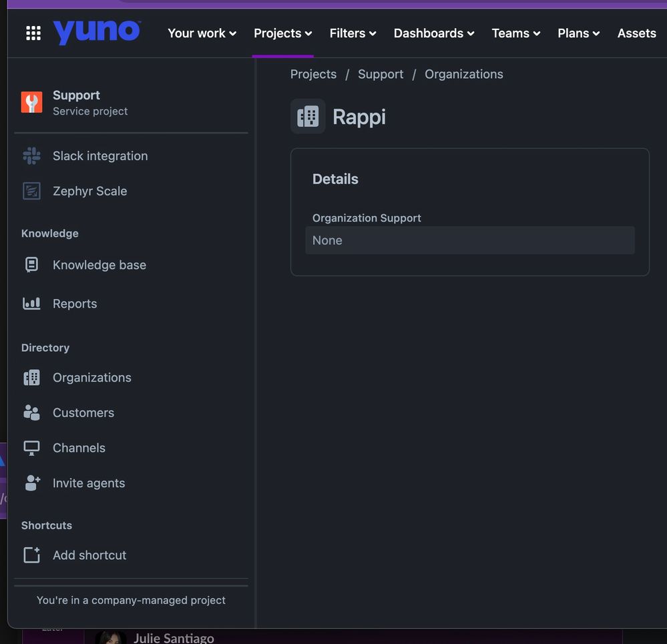This screenshot has height=644, width=667.
Task: Open Channels in the sidebar
Action: point(79,448)
